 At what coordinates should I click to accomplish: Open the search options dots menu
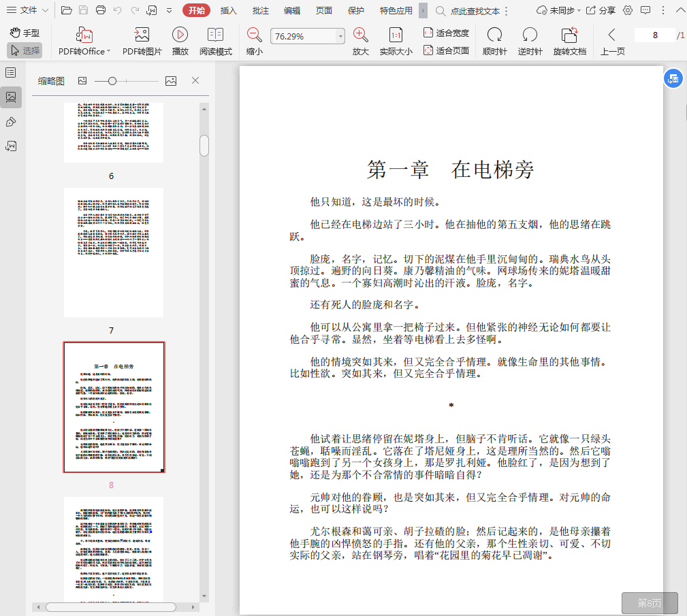click(x=507, y=11)
